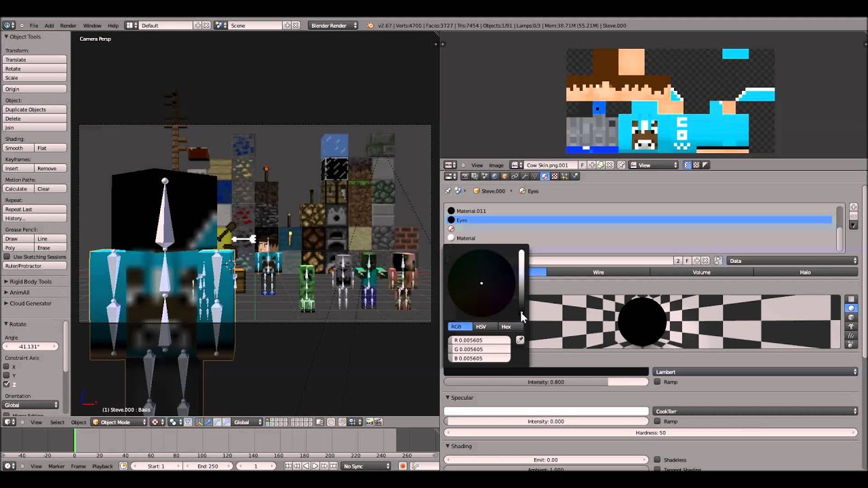The image size is (868, 488).
Task: Uncheck the Z constraint axis box
Action: click(7, 384)
